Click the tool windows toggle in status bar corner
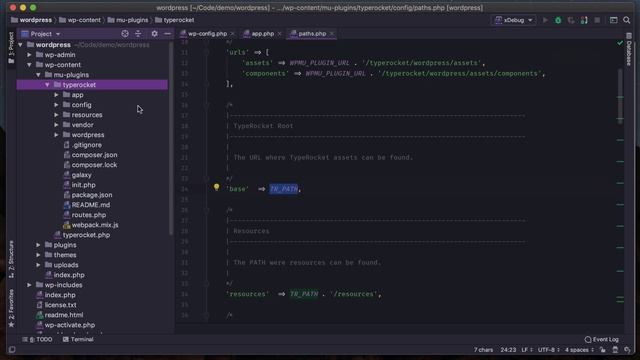Image resolution: width=640 pixels, height=360 pixels. 12,350
